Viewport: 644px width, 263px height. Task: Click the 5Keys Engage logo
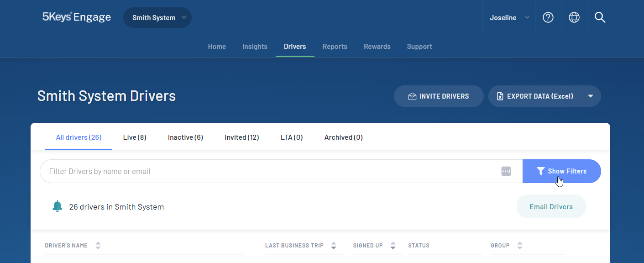(x=77, y=17)
